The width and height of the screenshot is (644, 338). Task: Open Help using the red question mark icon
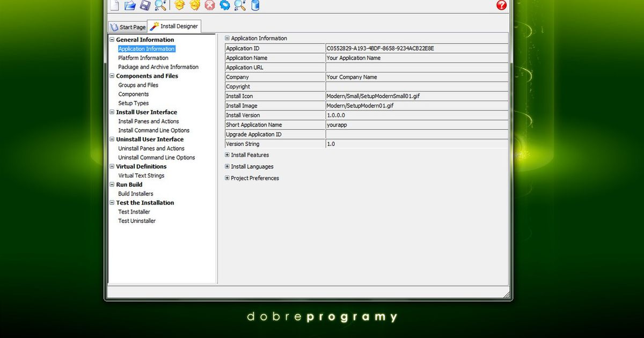tap(501, 5)
